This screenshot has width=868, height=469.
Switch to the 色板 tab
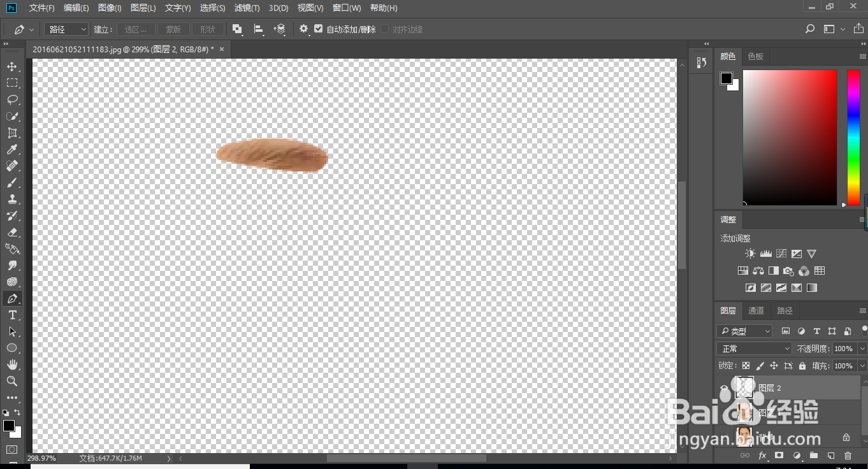tap(756, 57)
